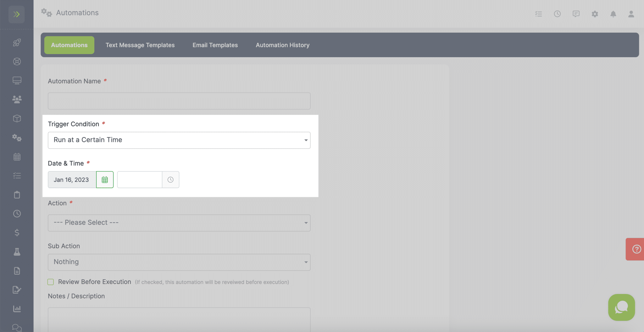Click the Automation Name input field

[x=179, y=101]
